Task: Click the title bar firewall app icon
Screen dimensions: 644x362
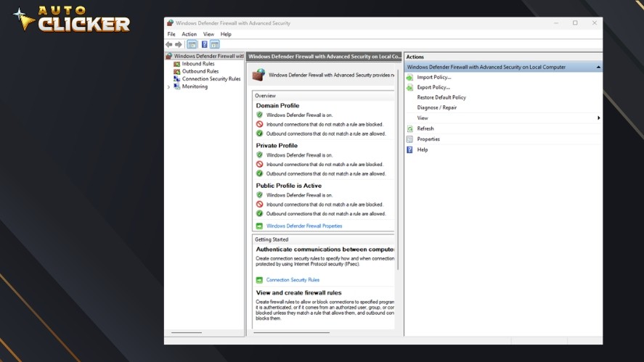Action: [170, 23]
